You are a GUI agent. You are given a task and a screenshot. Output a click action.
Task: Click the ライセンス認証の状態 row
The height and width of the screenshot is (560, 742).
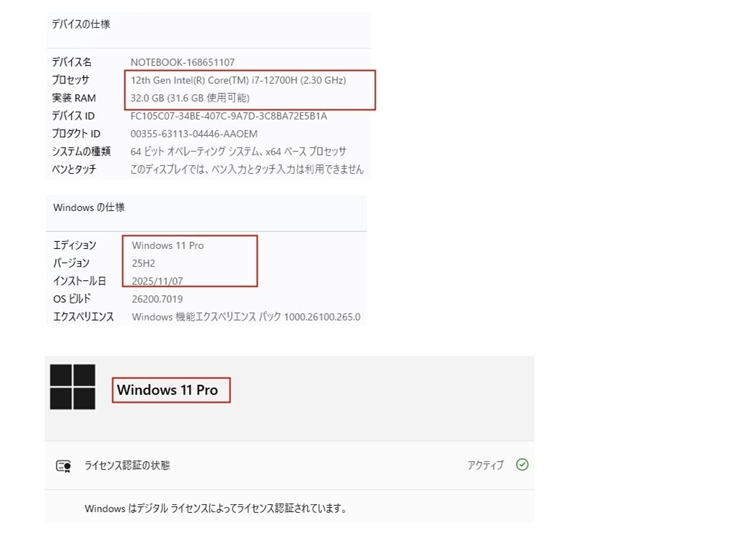290,466
